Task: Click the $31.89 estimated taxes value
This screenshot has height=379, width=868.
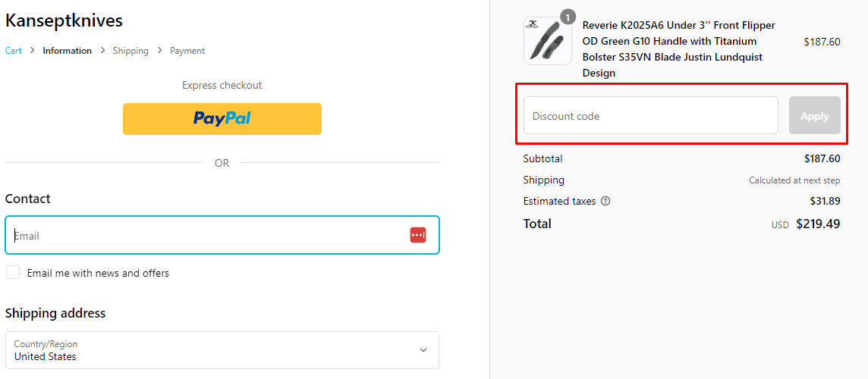Action: click(x=825, y=202)
